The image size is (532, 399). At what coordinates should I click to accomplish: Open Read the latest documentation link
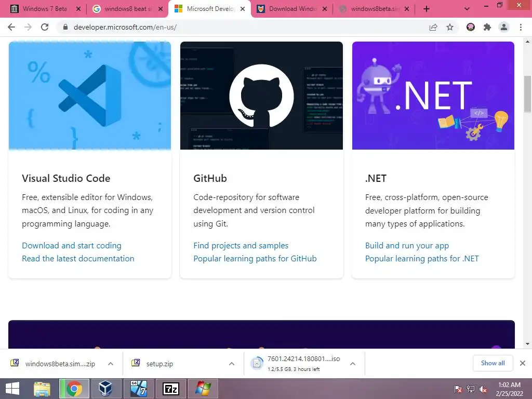tap(78, 259)
